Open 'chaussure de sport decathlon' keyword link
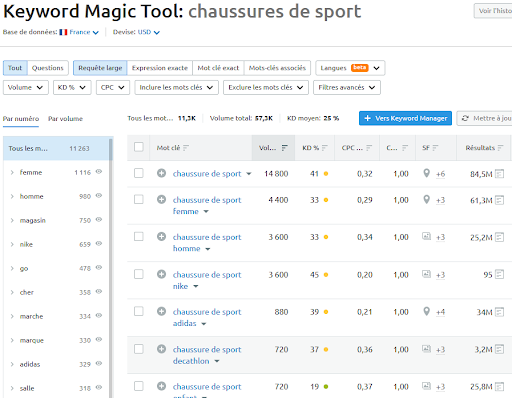Screen dimensions: 512x398 [207, 355]
